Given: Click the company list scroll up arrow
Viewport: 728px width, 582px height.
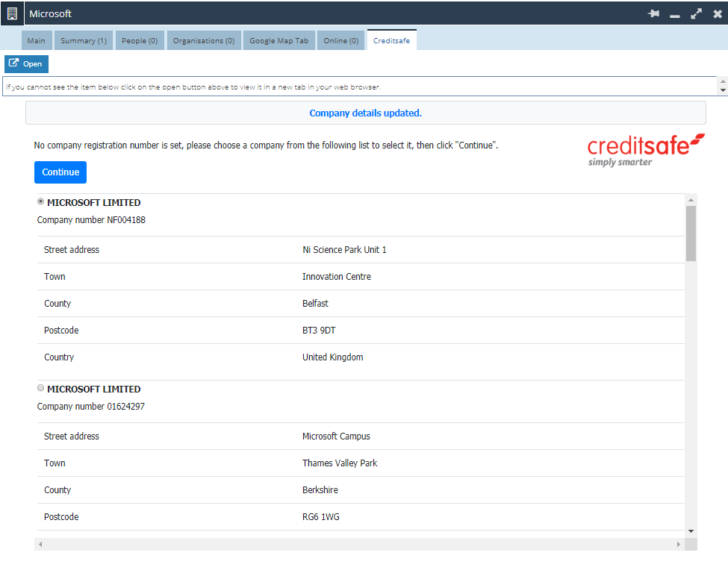Looking at the screenshot, I should pos(691,199).
